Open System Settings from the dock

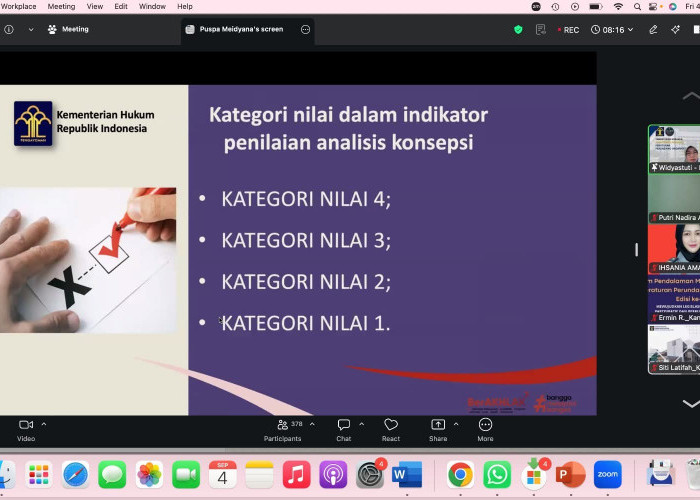pos(370,474)
